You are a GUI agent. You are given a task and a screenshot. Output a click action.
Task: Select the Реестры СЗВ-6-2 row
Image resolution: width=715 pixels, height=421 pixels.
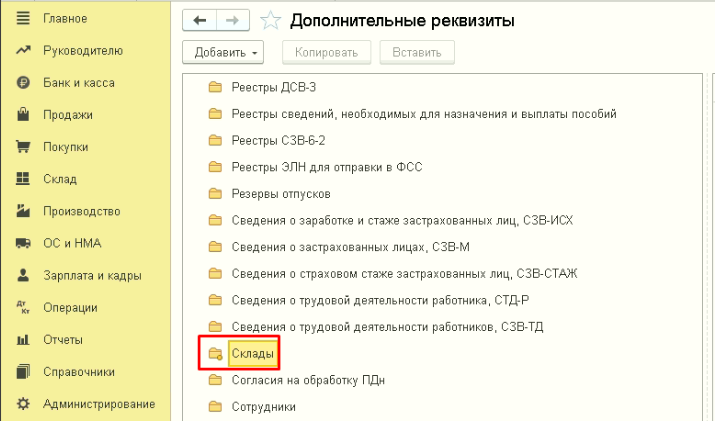coord(278,140)
